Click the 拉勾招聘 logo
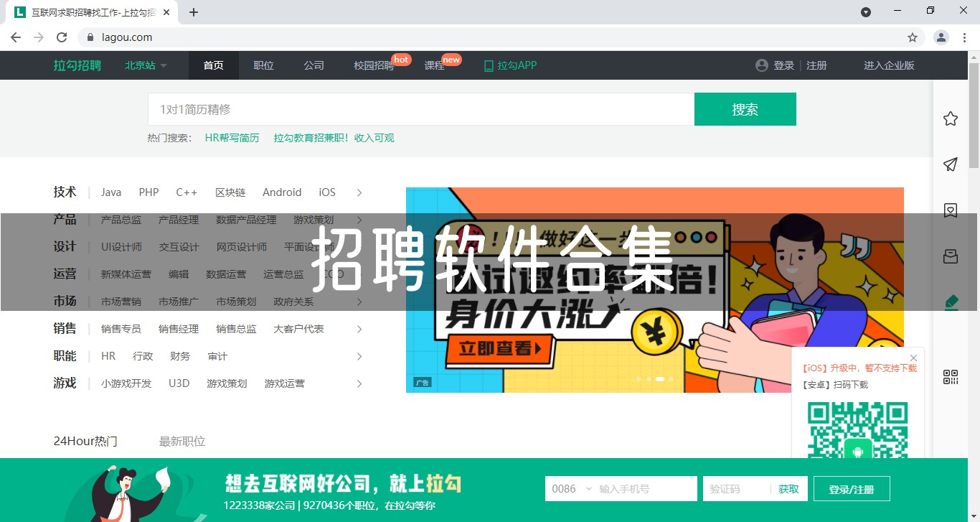This screenshot has width=980, height=522. 77,65
